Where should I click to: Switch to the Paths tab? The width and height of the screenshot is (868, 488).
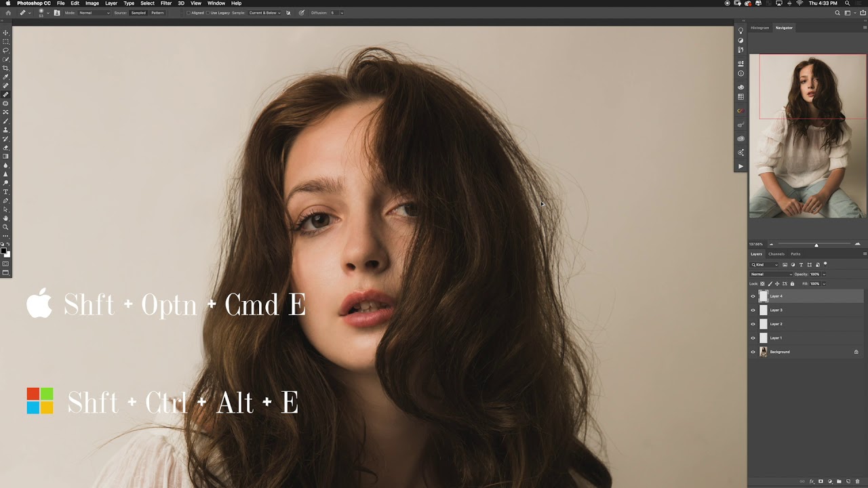pyautogui.click(x=795, y=253)
